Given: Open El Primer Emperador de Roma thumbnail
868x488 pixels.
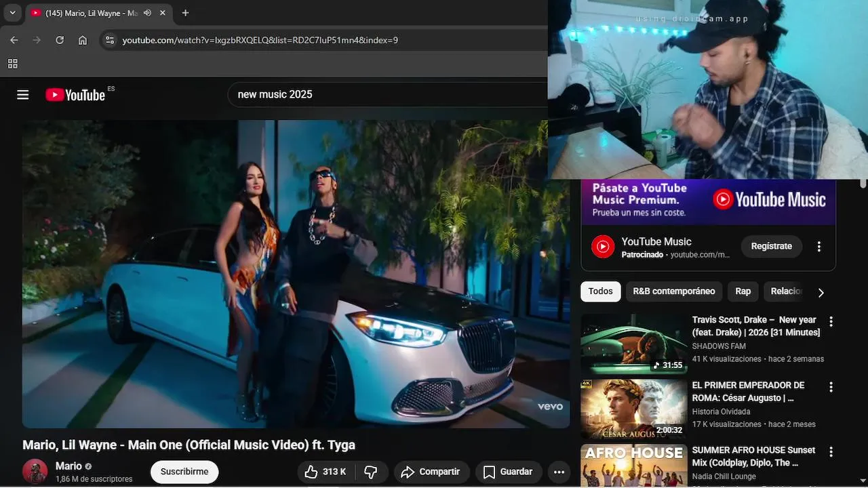Looking at the screenshot, I should pyautogui.click(x=634, y=409).
